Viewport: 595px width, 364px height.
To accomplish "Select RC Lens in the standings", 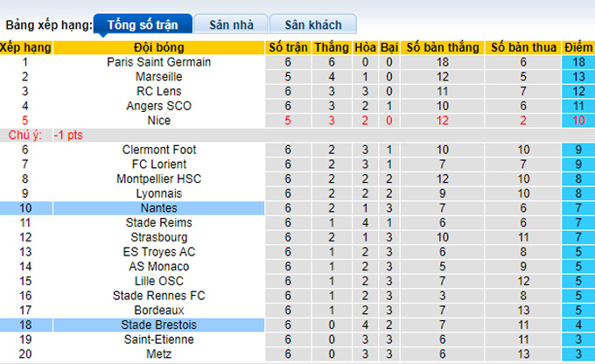I will pos(158,91).
